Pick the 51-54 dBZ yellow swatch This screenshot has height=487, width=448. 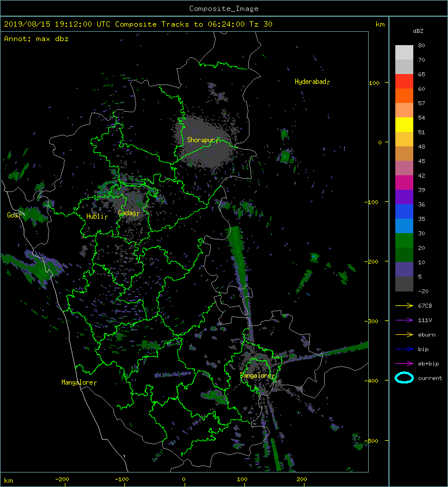point(404,125)
